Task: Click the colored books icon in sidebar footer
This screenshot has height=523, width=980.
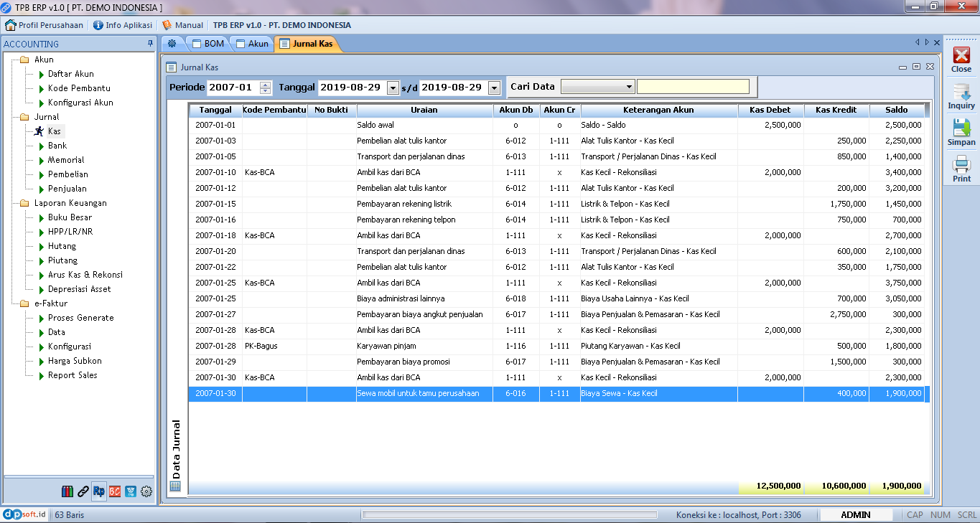Action: 67,491
